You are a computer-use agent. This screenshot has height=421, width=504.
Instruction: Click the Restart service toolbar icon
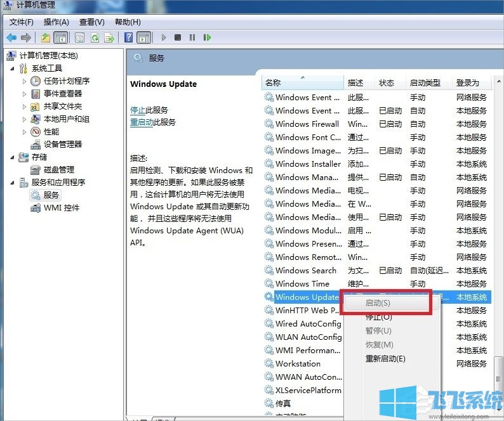(x=207, y=37)
